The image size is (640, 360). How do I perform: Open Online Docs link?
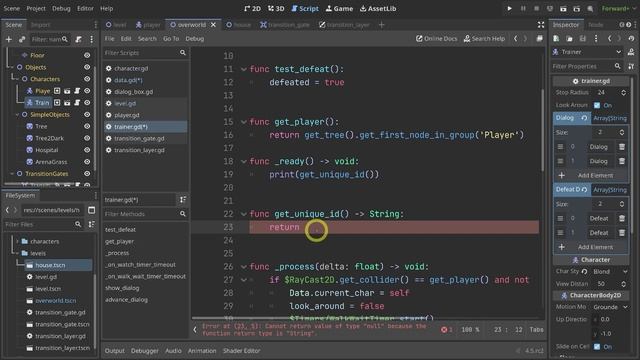436,39
